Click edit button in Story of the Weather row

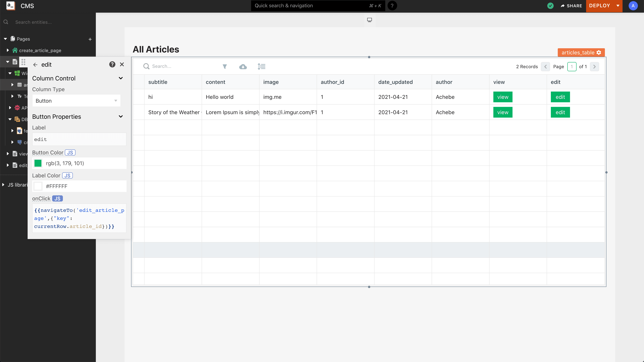[560, 112]
